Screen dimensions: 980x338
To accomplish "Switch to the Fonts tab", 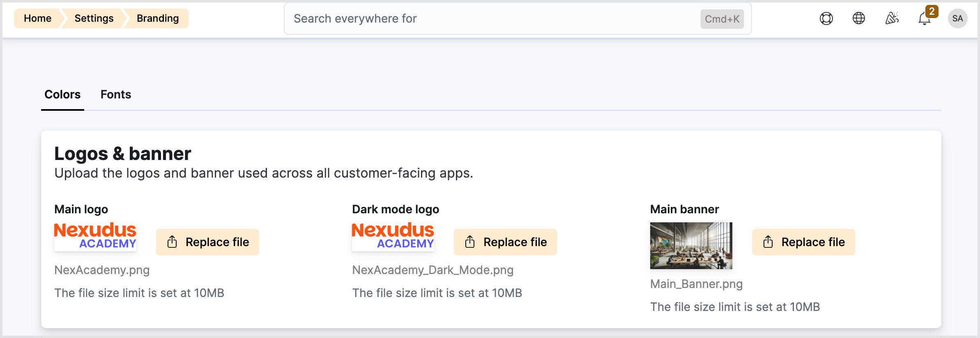I will point(116,95).
